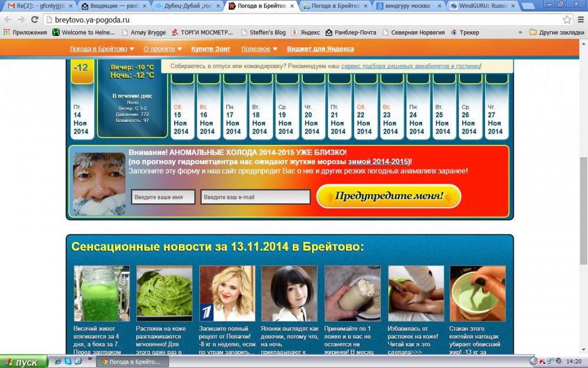Screen dimensions: 588x368
Task: Reload the page with the refresh icon
Action: coord(35,19)
